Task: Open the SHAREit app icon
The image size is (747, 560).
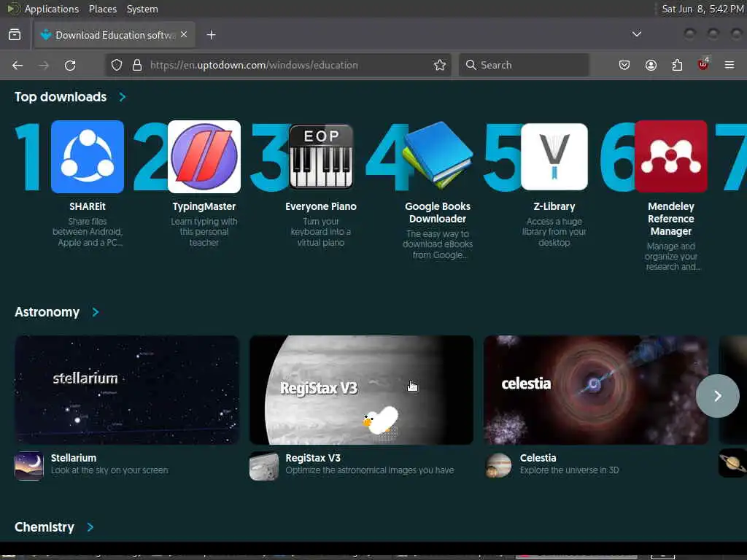Action: [88, 157]
